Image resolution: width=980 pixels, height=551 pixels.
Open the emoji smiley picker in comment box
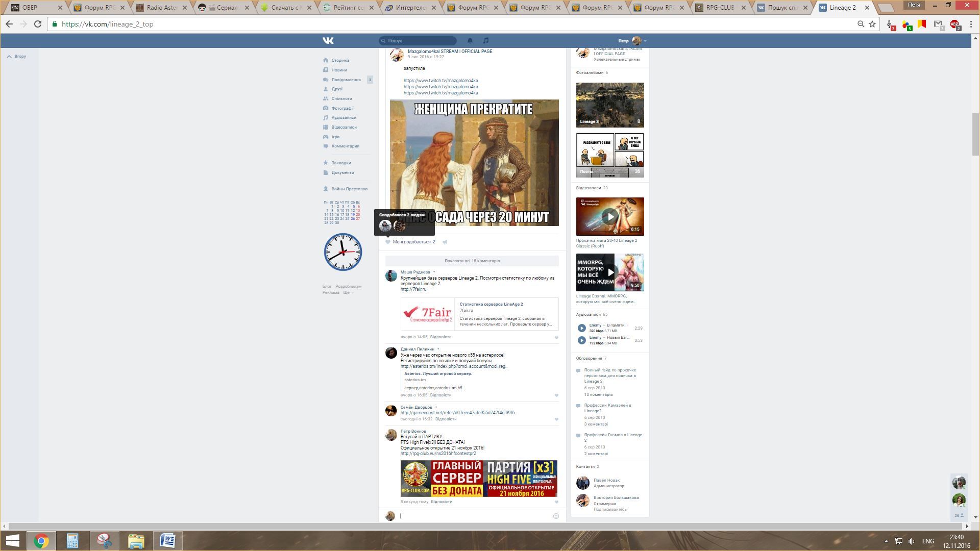(x=556, y=516)
